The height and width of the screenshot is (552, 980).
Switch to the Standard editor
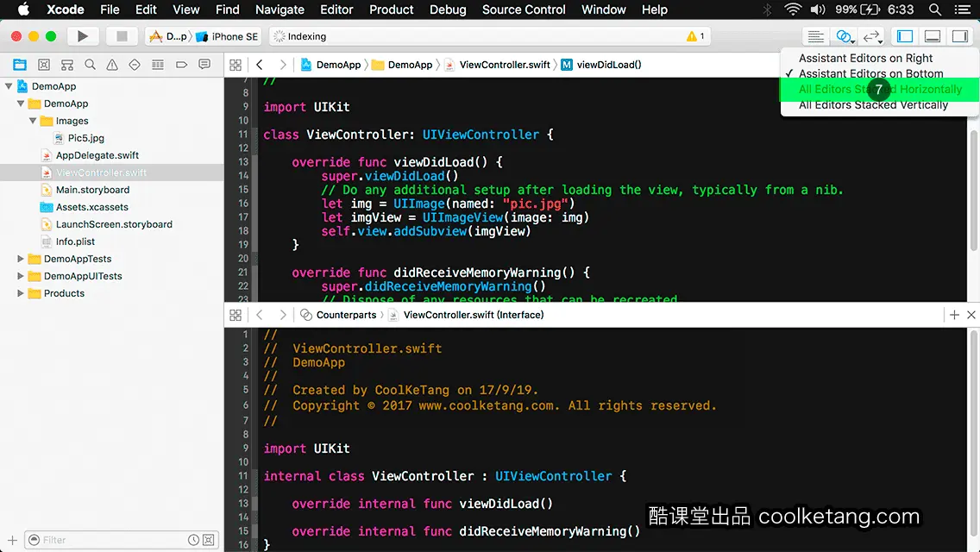pos(815,36)
